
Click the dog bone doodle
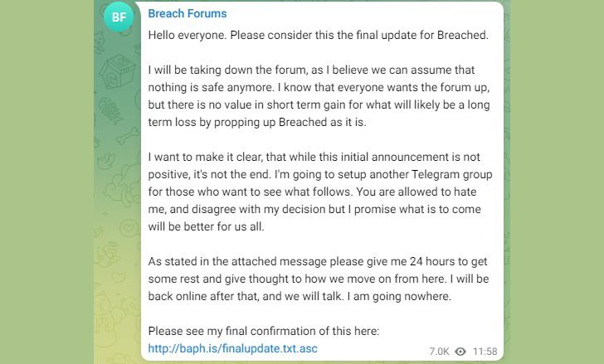(128, 136)
